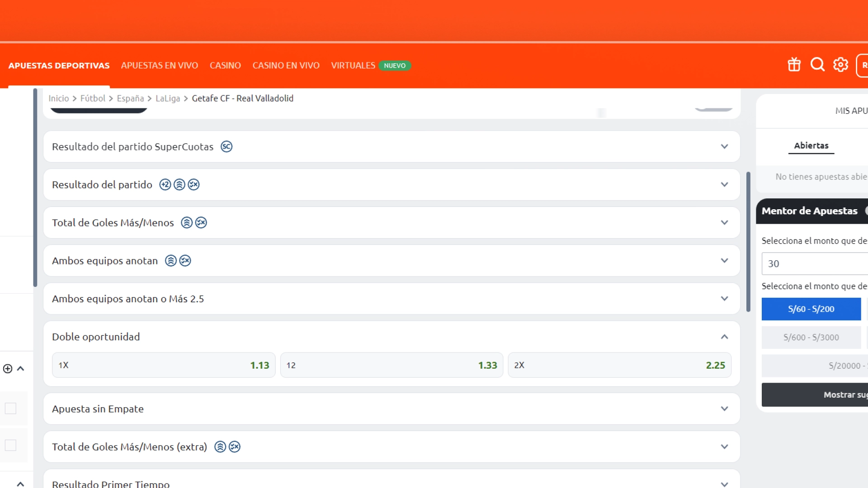Click the boost icon on Ambos equipos anotan
Screen dimensions: 868x488
tap(171, 260)
